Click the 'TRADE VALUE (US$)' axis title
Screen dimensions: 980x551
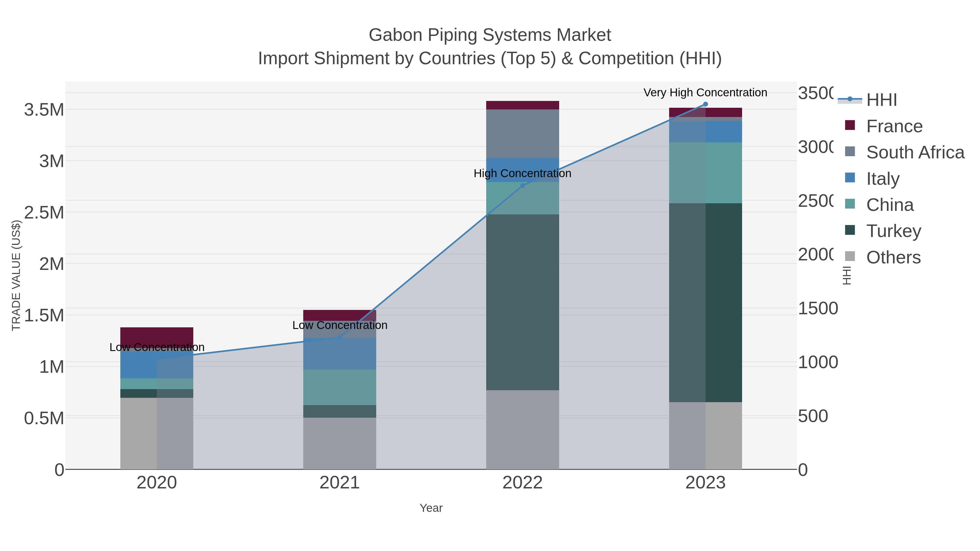(16, 275)
